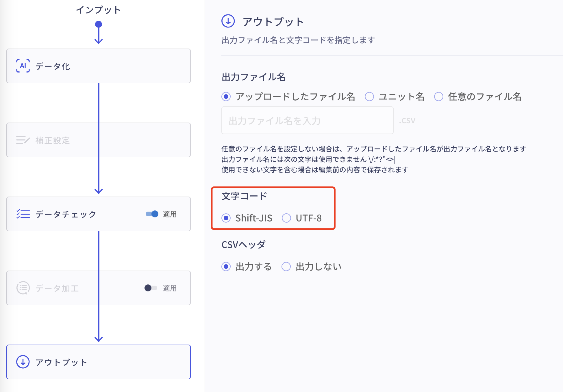
Task: Toggle the データチェック 適用 switch
Action: [x=152, y=214]
